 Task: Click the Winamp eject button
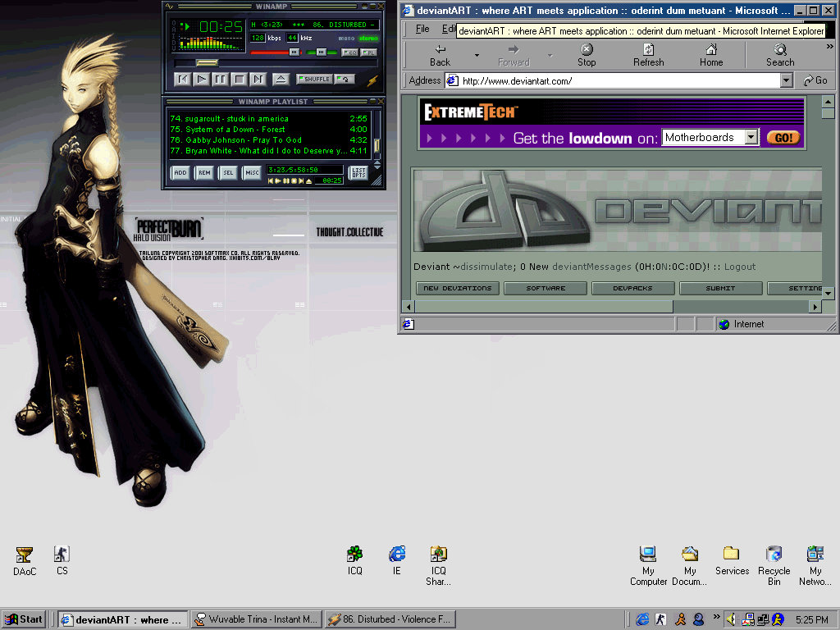click(x=281, y=80)
